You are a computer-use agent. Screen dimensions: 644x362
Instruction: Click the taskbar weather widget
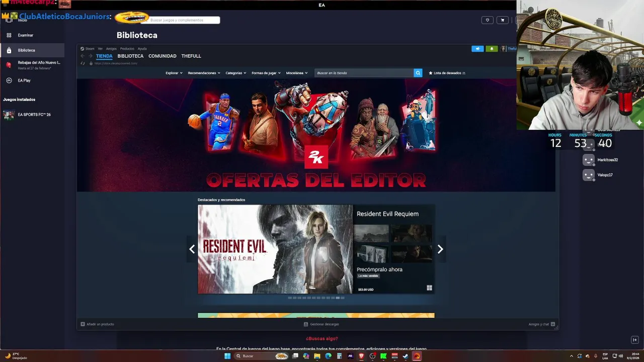(x=16, y=356)
